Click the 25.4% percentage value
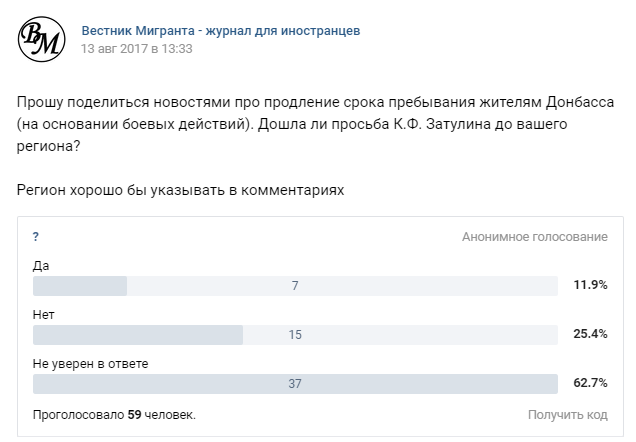Screen dimensions: 636x442 (x=590, y=334)
